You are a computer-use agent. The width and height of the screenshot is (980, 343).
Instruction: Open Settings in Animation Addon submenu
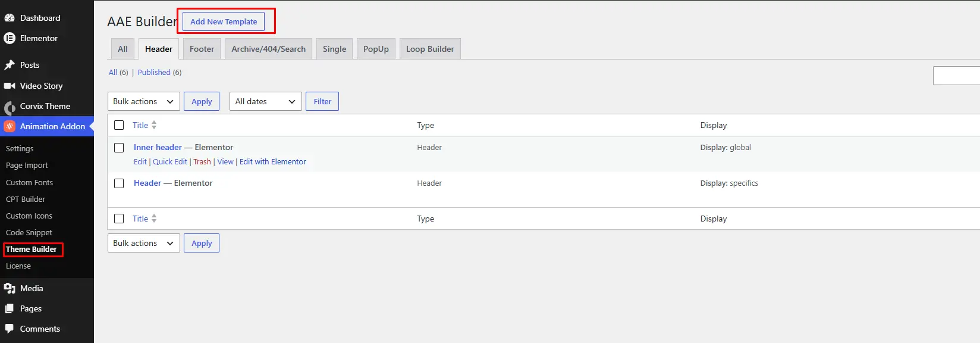20,148
